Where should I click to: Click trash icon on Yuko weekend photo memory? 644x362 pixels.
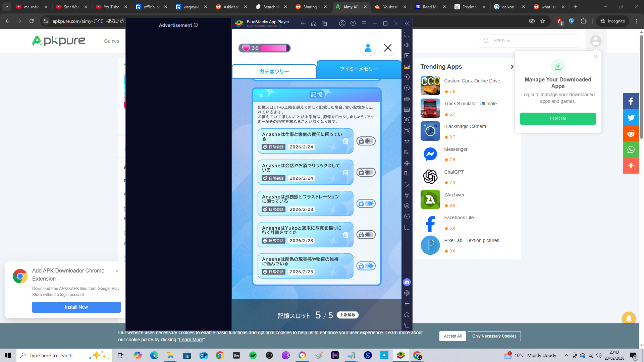[x=345, y=235]
